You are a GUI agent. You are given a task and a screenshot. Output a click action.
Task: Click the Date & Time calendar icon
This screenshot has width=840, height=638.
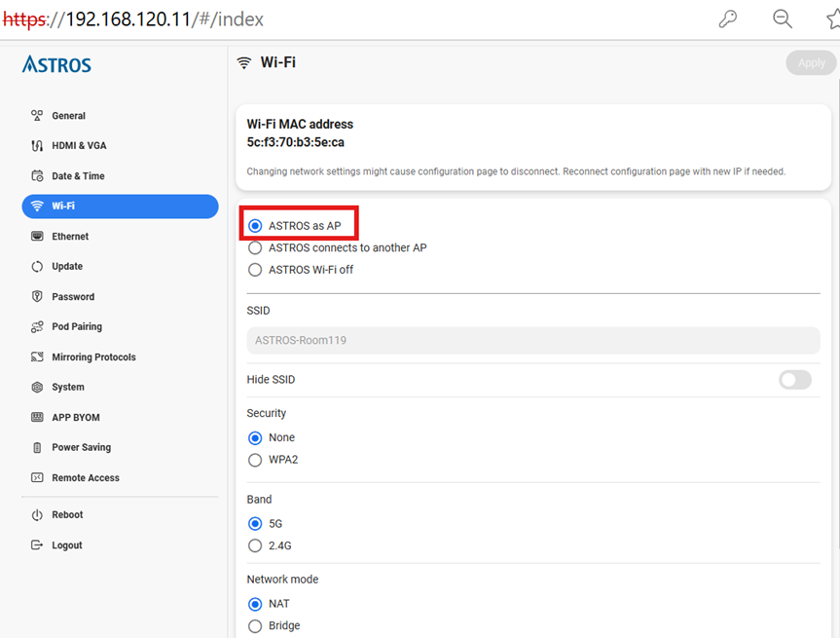(x=37, y=176)
